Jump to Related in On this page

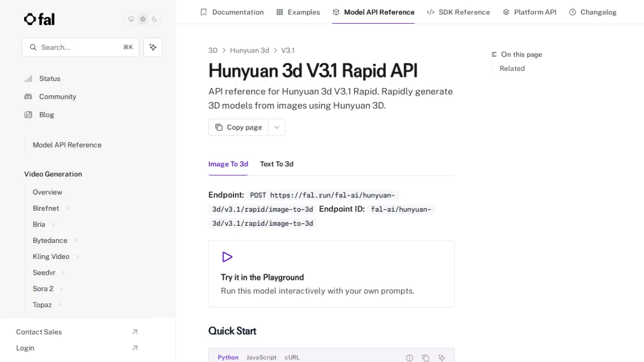(x=512, y=69)
